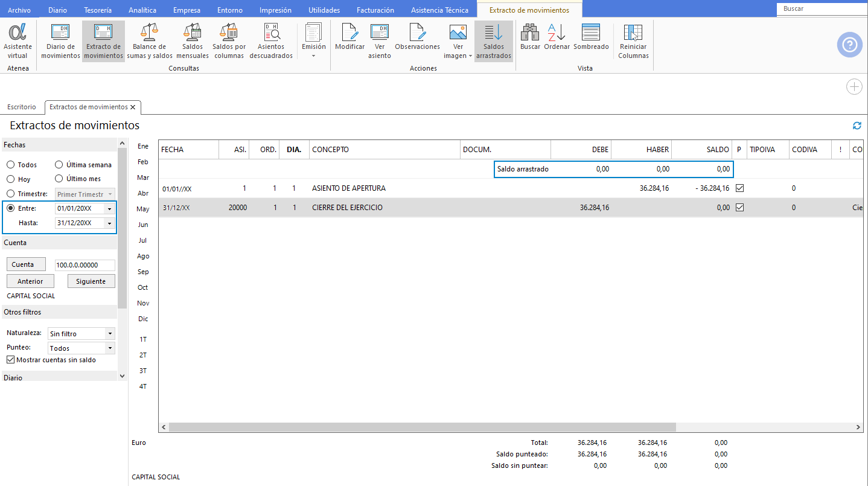Filter by month Dic
Screen dimensions: 868x486
143,319
